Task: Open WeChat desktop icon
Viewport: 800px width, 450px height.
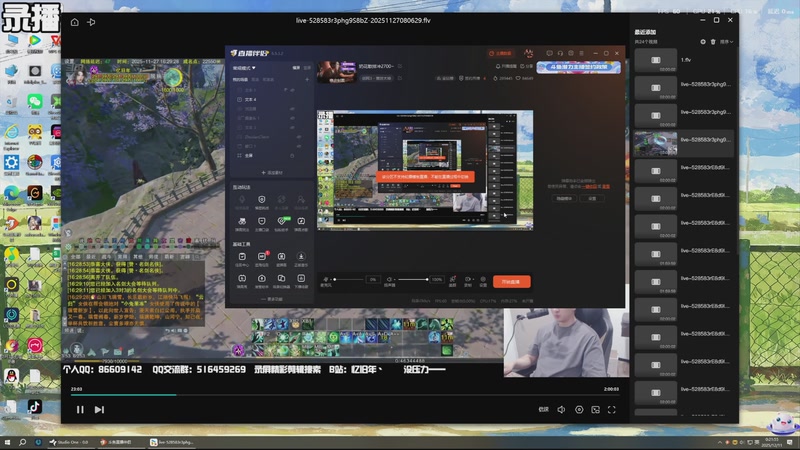Action: coord(35,102)
